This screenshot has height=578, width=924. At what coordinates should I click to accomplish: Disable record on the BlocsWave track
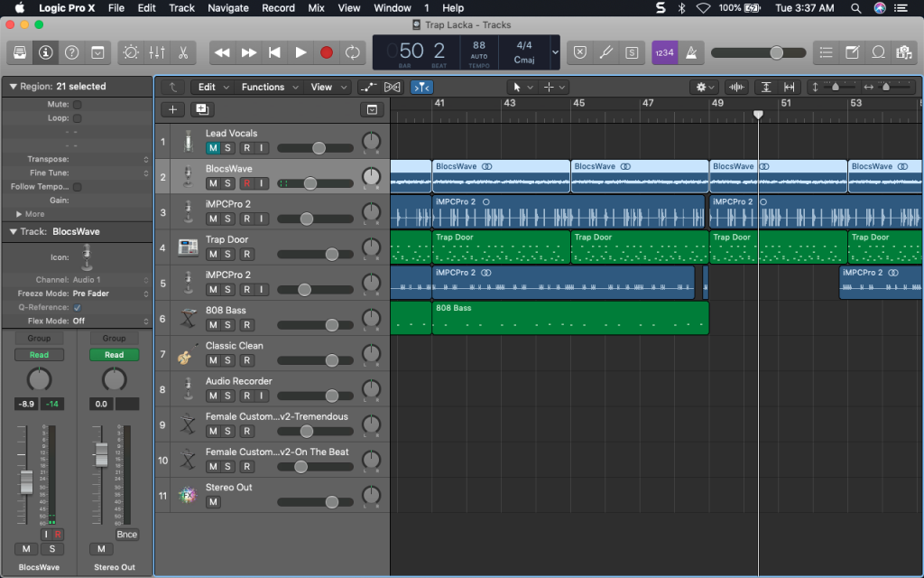click(247, 183)
